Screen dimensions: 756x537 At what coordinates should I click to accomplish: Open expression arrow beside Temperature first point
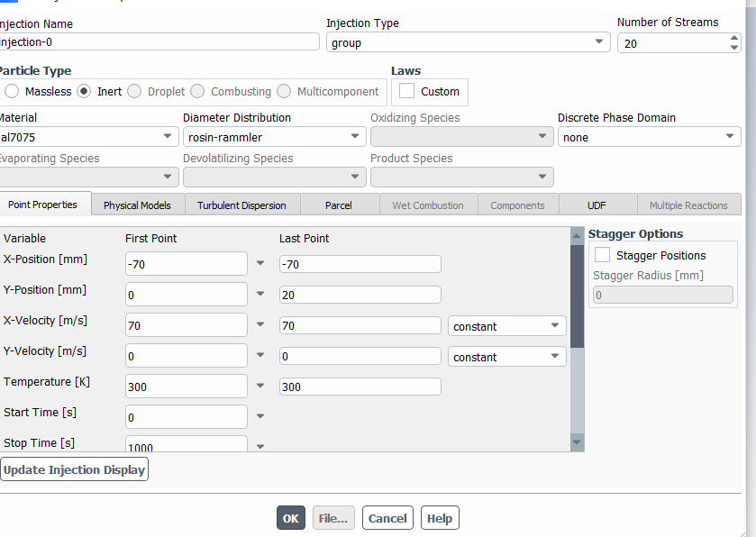tap(260, 387)
